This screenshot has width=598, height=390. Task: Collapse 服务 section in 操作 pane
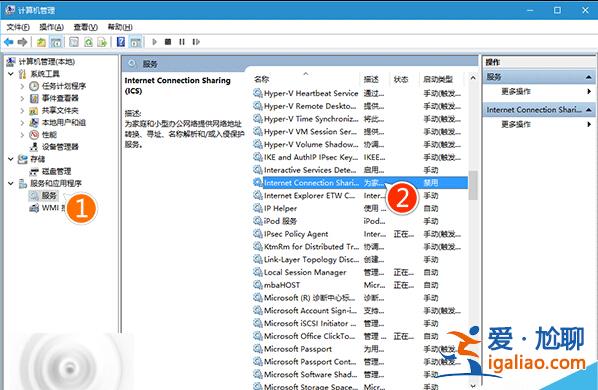pos(588,77)
